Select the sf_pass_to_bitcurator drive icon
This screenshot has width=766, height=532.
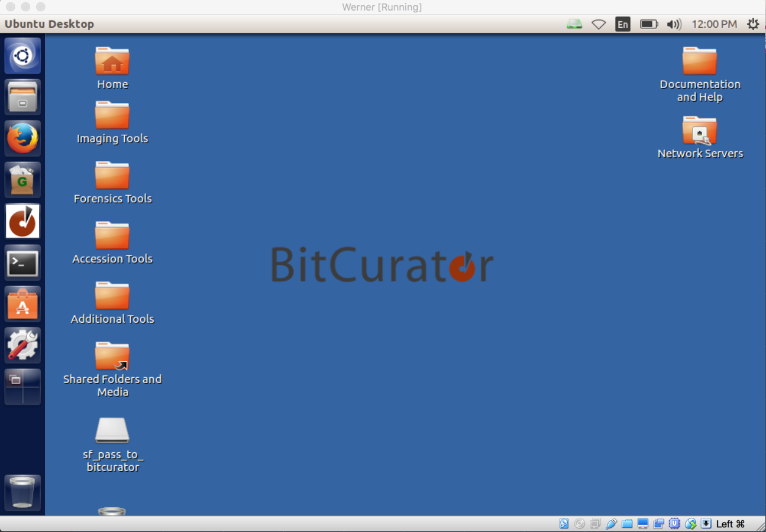click(112, 445)
